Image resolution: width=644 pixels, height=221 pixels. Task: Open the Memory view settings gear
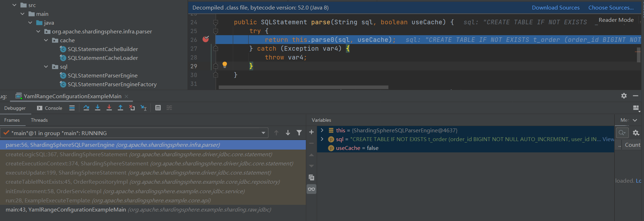(x=636, y=133)
